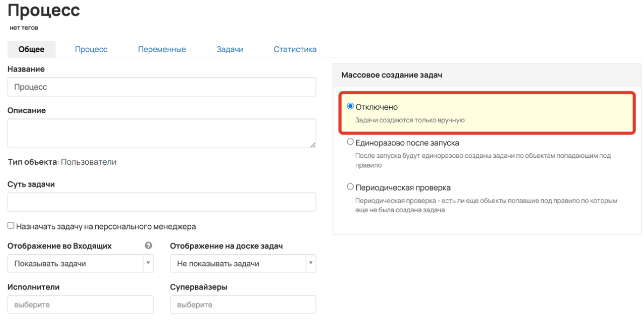Open the Переменные tab
This screenshot has width=644, height=321.
(162, 49)
